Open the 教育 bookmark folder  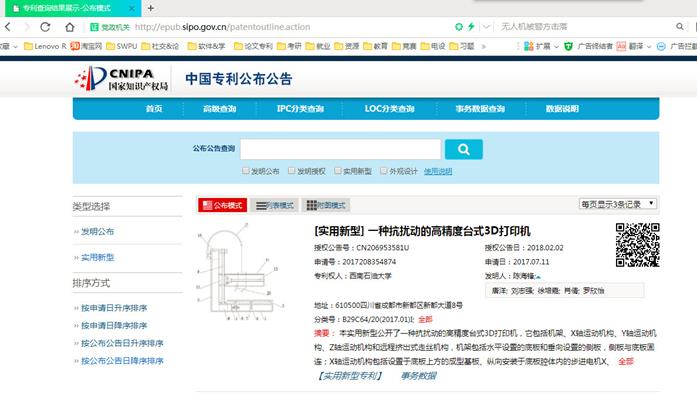(x=376, y=46)
